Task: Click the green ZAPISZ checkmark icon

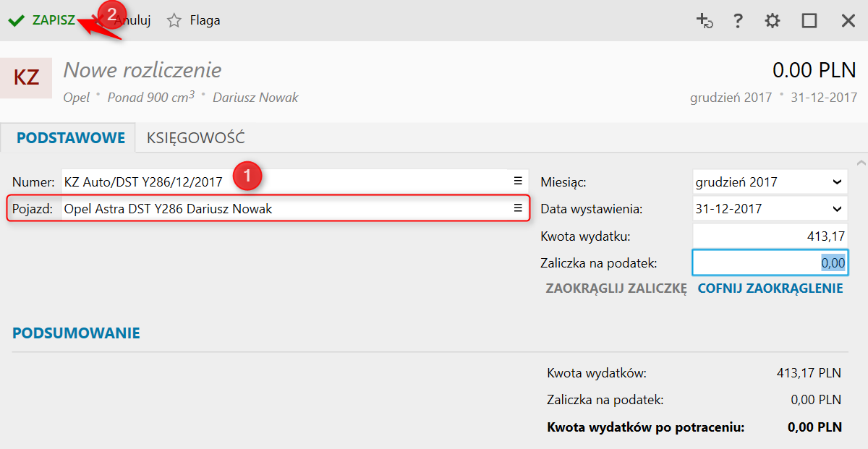Action: tap(16, 21)
